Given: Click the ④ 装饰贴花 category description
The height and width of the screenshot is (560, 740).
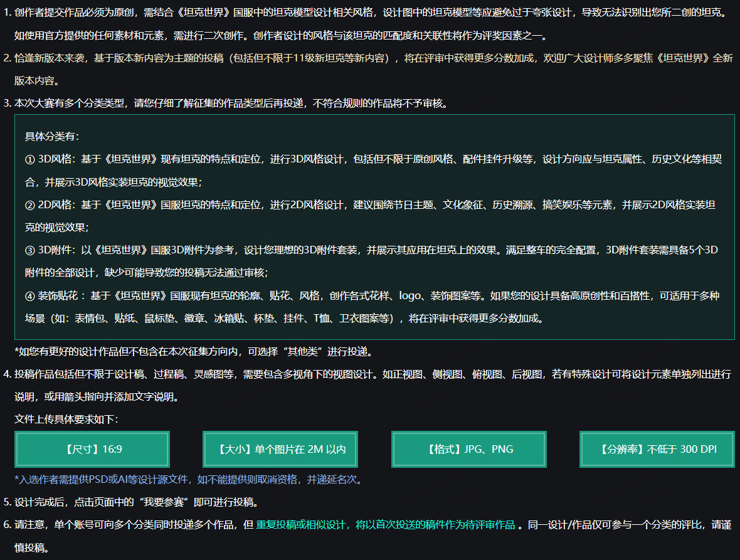Looking at the screenshot, I should coord(372,307).
